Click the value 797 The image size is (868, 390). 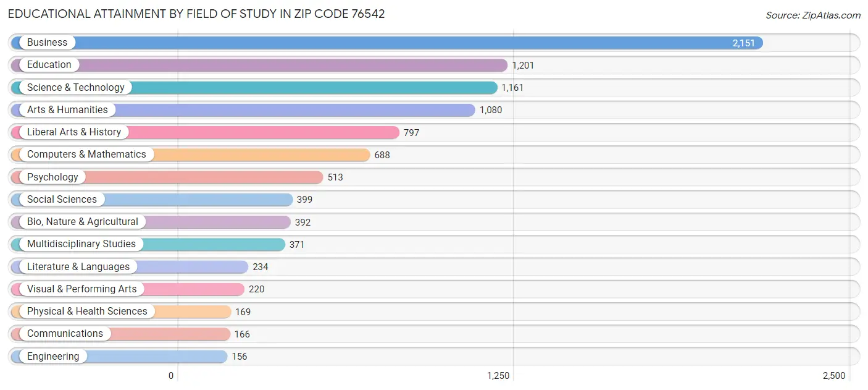[x=411, y=132]
